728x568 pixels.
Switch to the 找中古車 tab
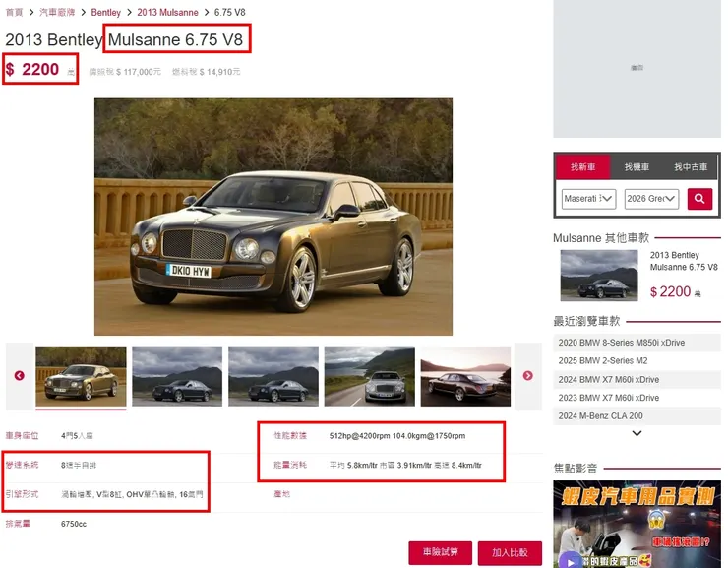pyautogui.click(x=691, y=167)
